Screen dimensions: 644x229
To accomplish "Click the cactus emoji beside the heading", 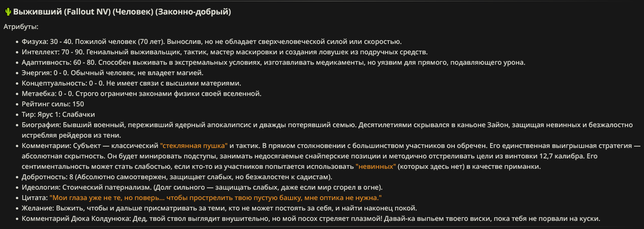I will (8, 12).
